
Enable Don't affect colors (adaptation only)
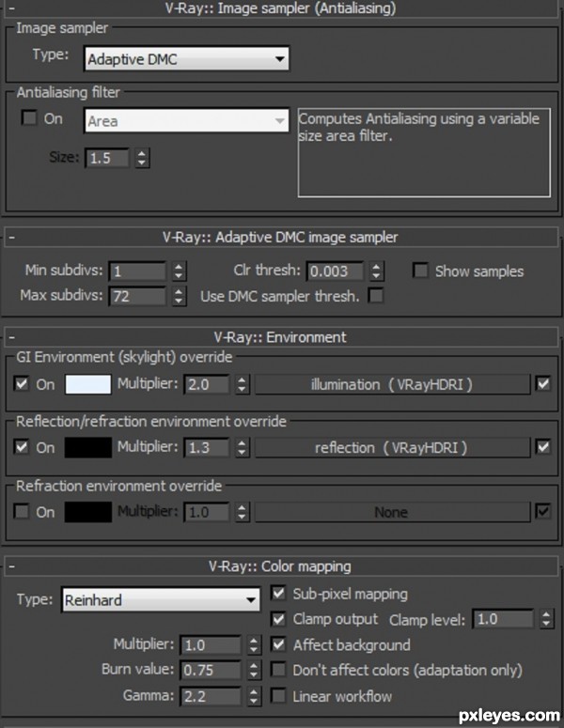pyautogui.click(x=278, y=670)
